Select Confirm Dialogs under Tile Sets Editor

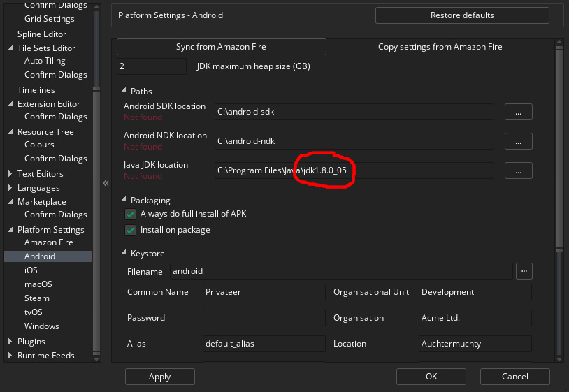[55, 75]
